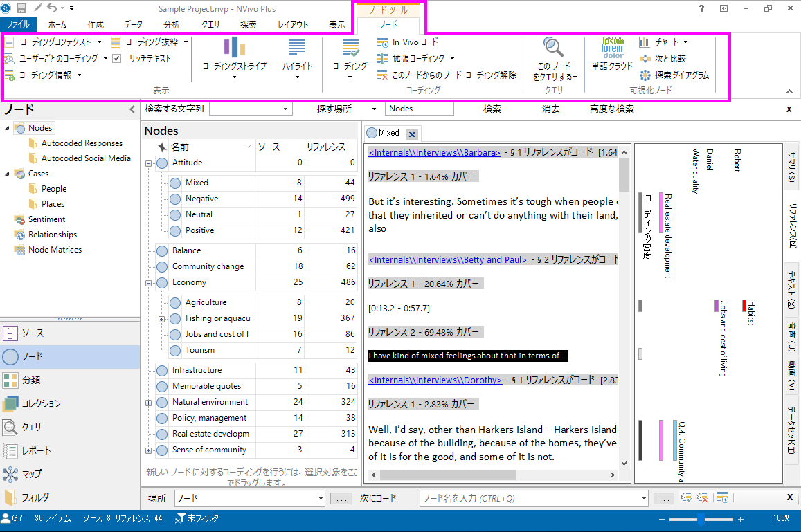The height and width of the screenshot is (532, 801).
Task: Click 高度な検索 in the find bar
Action: pos(612,109)
